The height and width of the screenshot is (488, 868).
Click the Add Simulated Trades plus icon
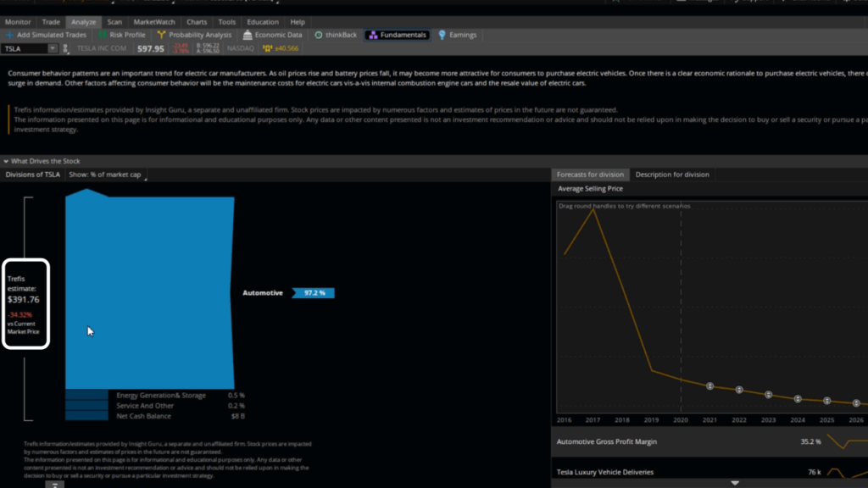pos(9,35)
